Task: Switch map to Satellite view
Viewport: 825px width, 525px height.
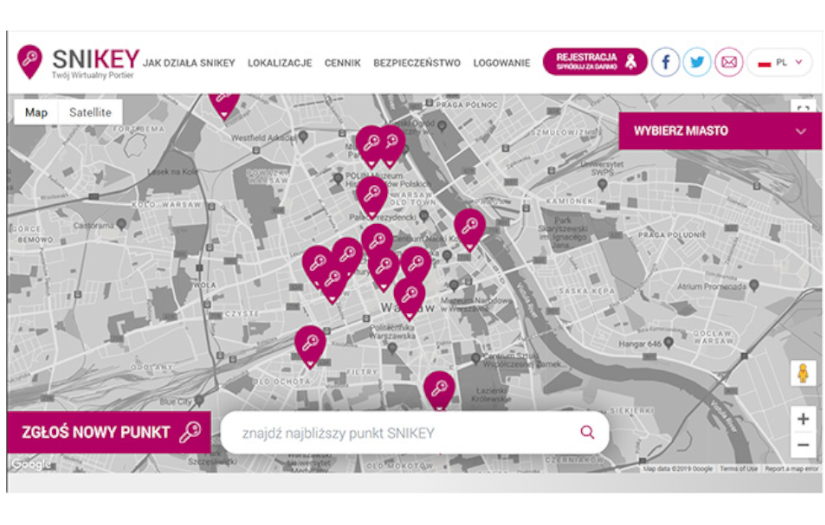Action: pos(90,112)
